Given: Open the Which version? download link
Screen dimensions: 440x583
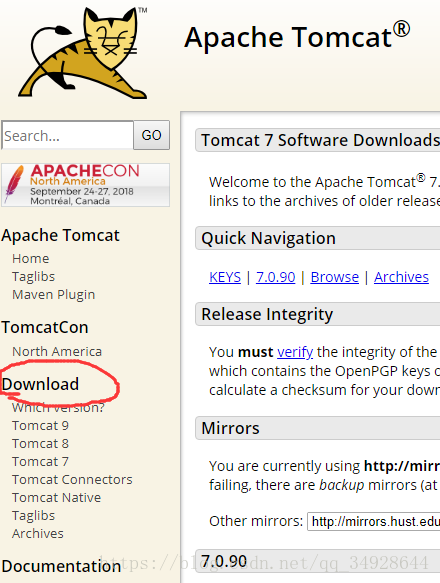Looking at the screenshot, I should 58,408.
